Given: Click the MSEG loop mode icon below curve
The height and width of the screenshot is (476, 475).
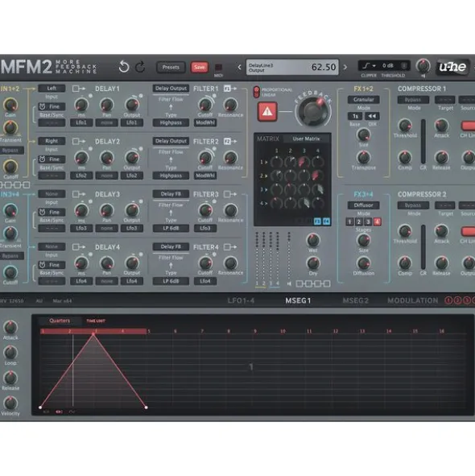Looking at the screenshot, I should (x=59, y=412).
